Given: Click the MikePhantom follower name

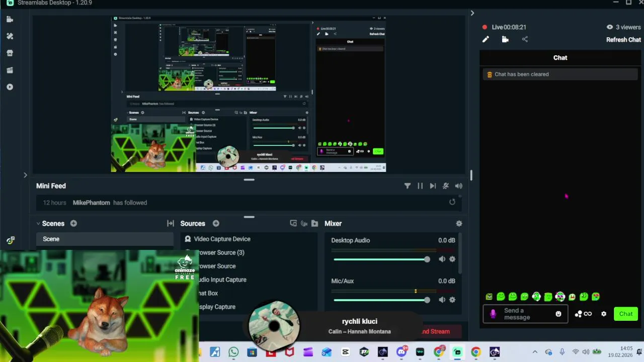Looking at the screenshot, I should pyautogui.click(x=91, y=203).
